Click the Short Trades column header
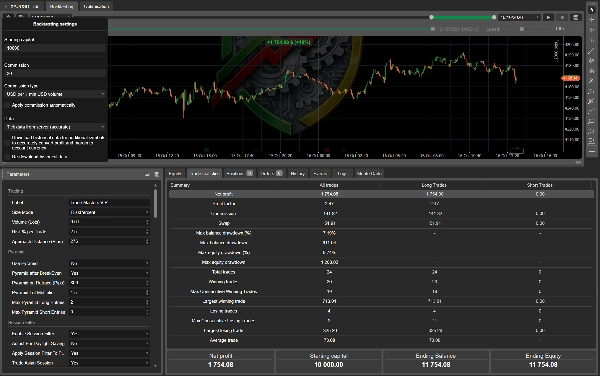 click(x=540, y=185)
